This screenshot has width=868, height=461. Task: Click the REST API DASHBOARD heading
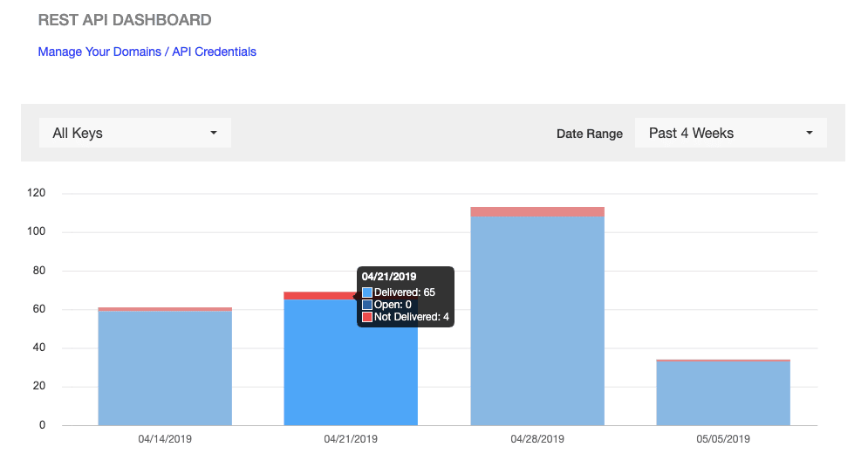click(x=125, y=19)
